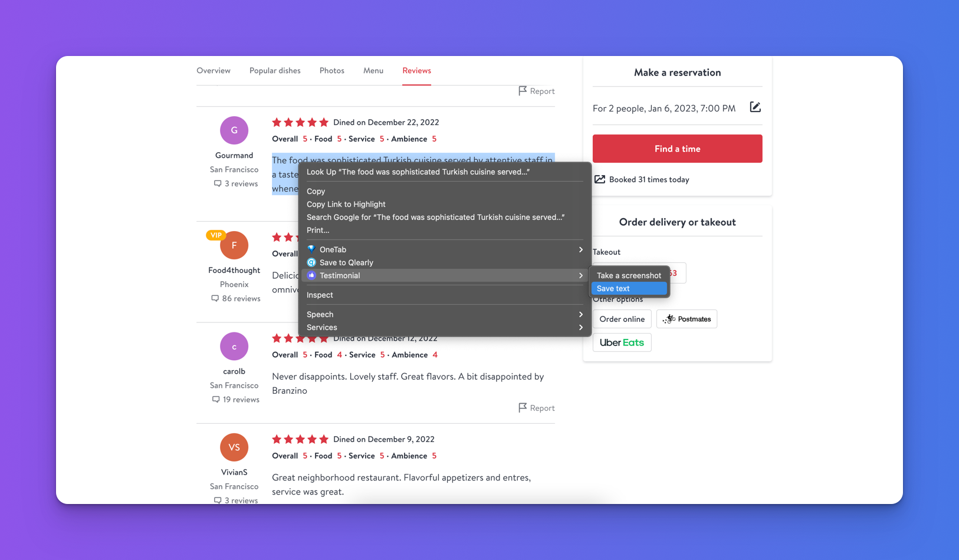Image resolution: width=959 pixels, height=560 pixels.
Task: Click the Gourmand reviewer avatar
Action: 234,130
